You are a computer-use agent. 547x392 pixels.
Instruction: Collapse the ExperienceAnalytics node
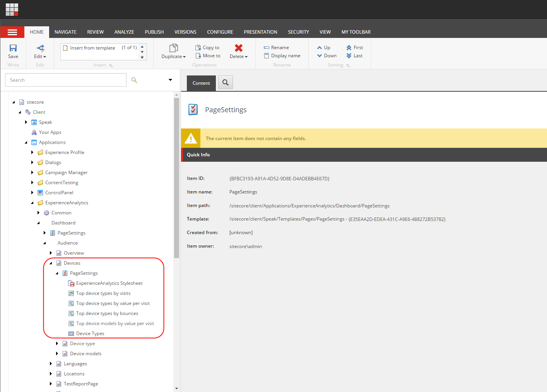pos(32,203)
